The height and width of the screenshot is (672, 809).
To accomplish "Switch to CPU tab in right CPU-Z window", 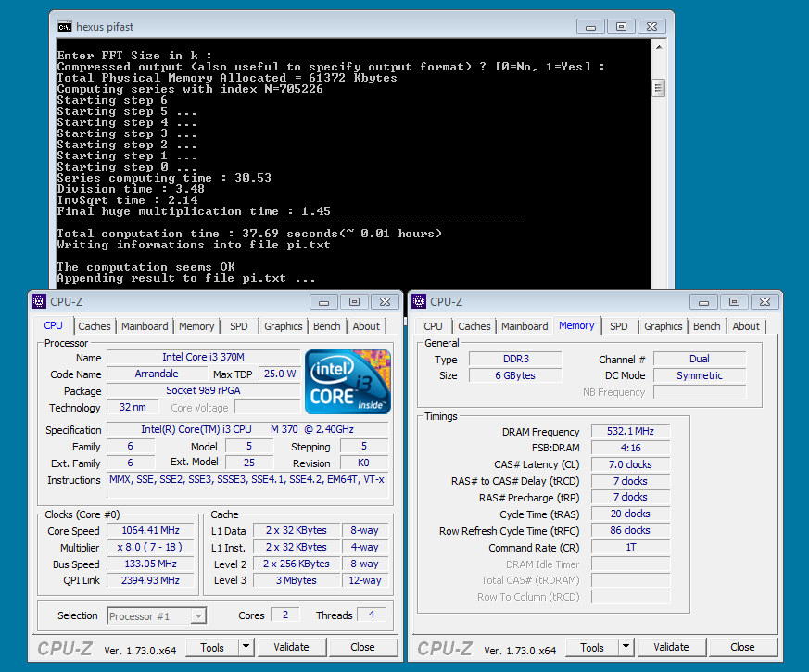I will [x=433, y=326].
